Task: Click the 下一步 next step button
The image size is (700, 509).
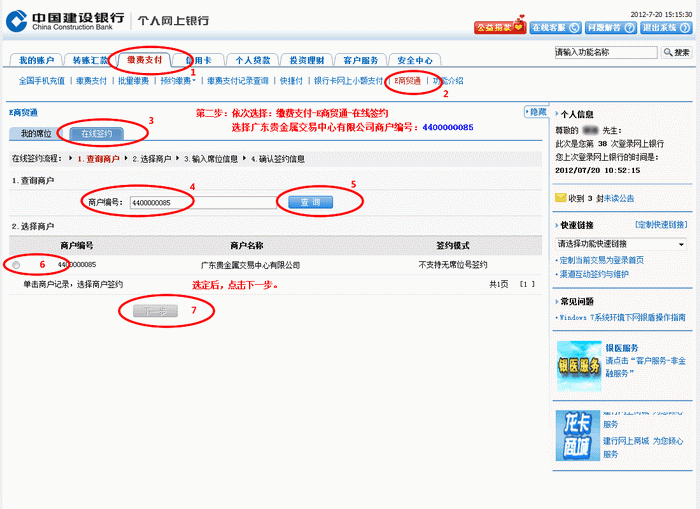Action: coord(157,310)
